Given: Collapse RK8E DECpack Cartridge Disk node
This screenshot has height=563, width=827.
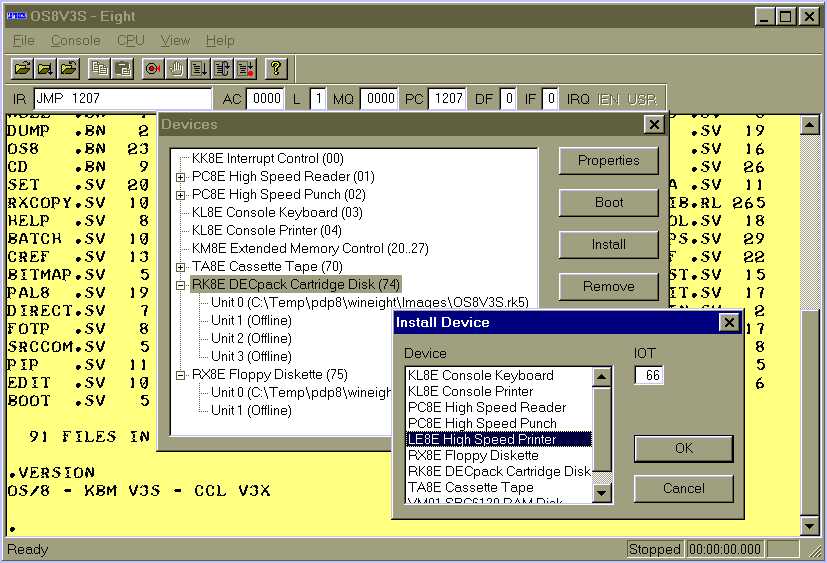Looking at the screenshot, I should coord(180,285).
